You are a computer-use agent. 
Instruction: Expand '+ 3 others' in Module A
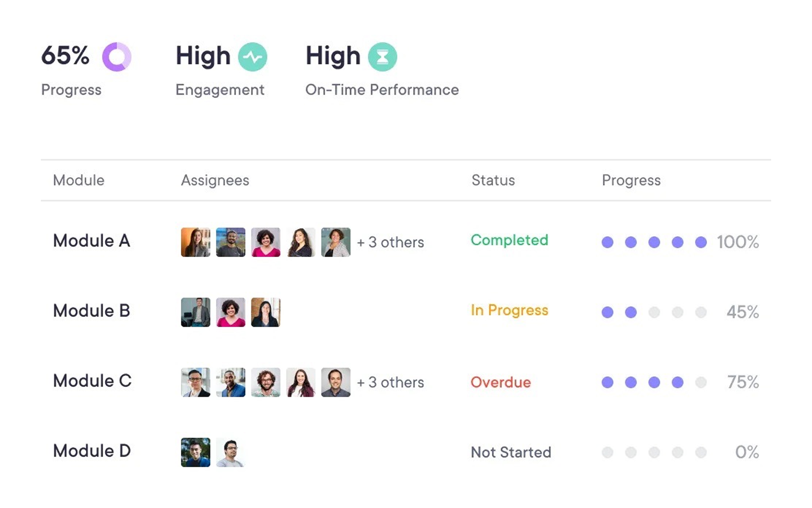[x=390, y=242]
